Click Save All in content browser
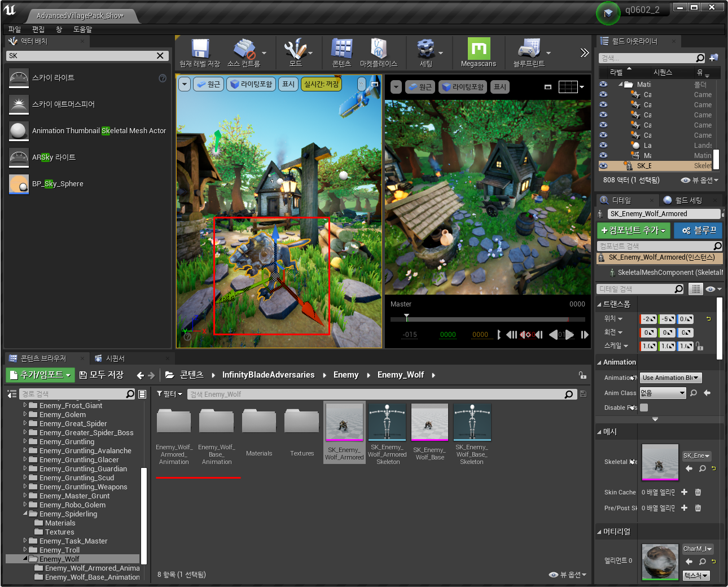The image size is (728, 587). 102,375
